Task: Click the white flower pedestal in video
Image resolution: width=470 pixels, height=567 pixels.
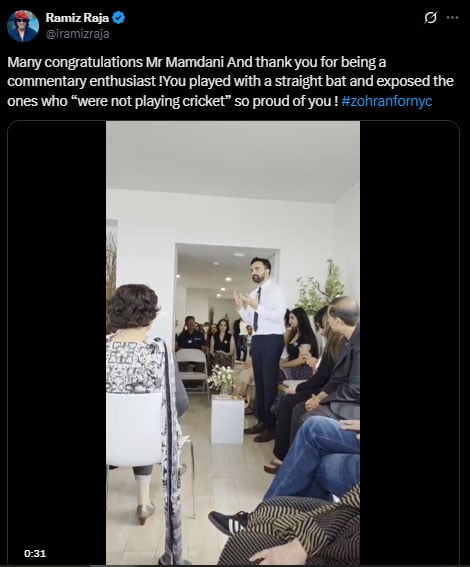Action: [227, 419]
